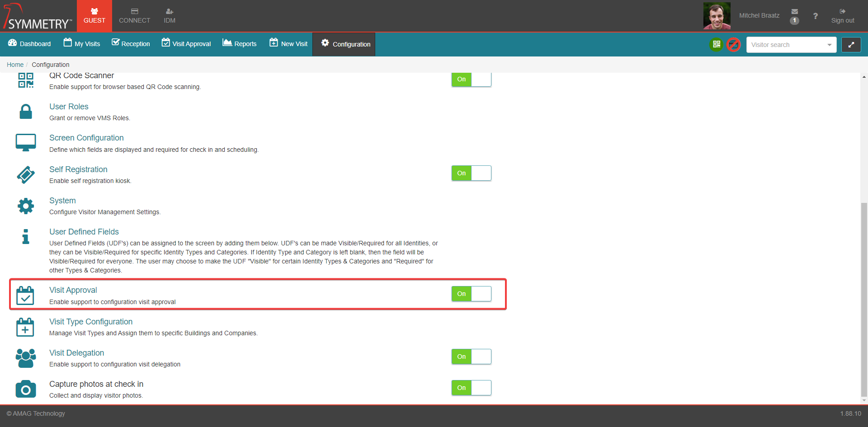868x427 pixels.
Task: Click the Configuration breadcrumb text
Action: [x=51, y=65]
